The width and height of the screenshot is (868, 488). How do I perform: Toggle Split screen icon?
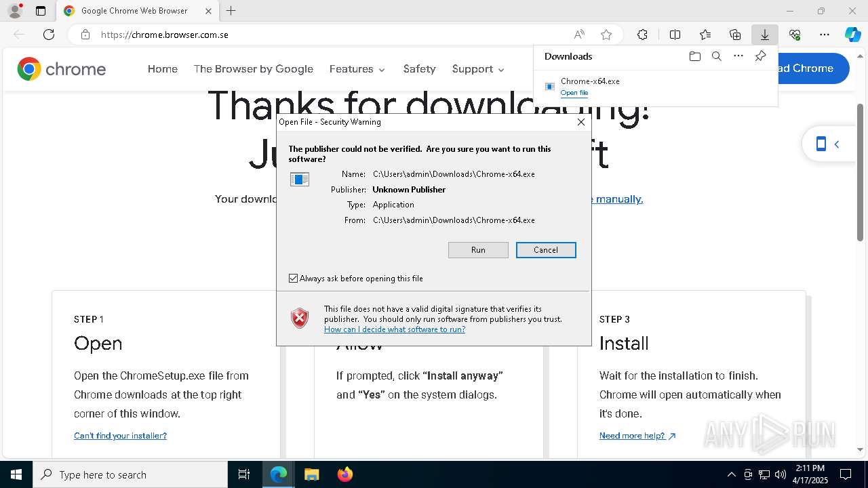[x=675, y=35]
